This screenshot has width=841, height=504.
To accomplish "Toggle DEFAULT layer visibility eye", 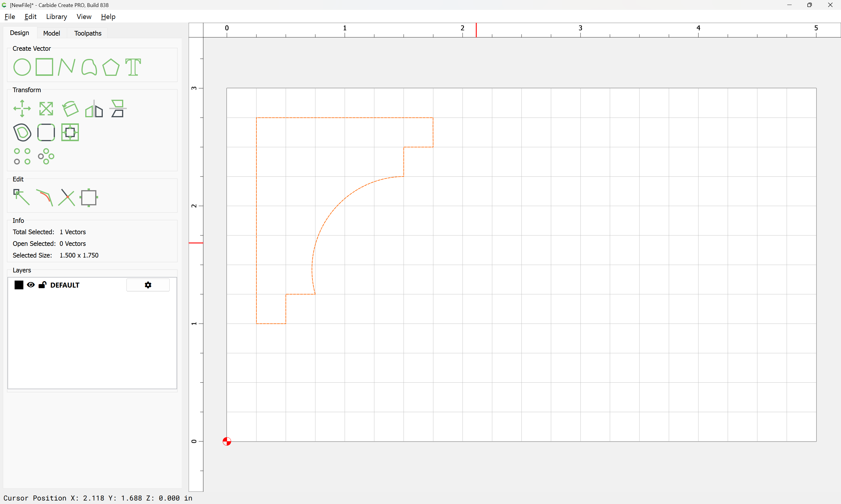I will tap(31, 285).
